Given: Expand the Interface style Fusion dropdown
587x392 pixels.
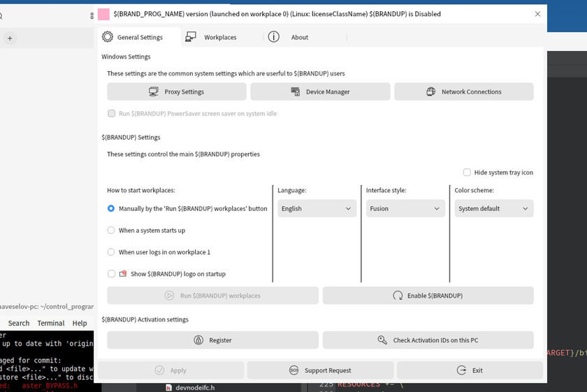Looking at the screenshot, I should pos(405,208).
